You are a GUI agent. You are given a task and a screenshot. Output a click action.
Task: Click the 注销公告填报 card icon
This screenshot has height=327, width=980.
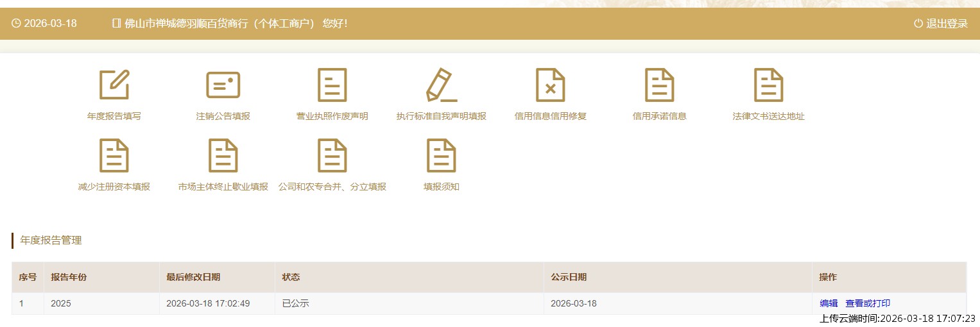(223, 85)
